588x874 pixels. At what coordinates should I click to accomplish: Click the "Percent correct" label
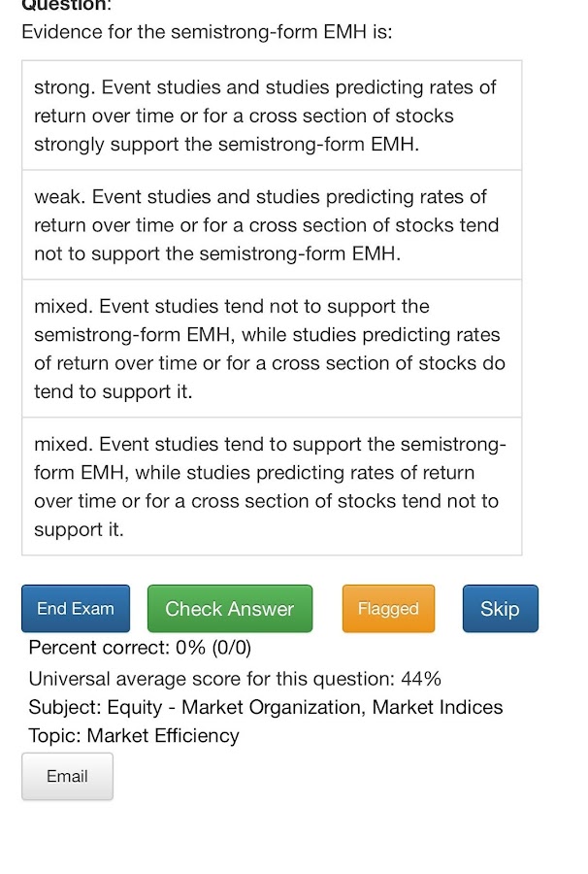99,648
